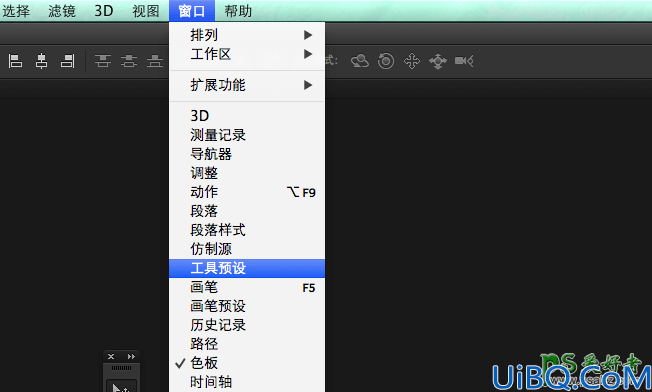The width and height of the screenshot is (652, 392).
Task: Click the align left edges icon
Action: click(x=15, y=61)
